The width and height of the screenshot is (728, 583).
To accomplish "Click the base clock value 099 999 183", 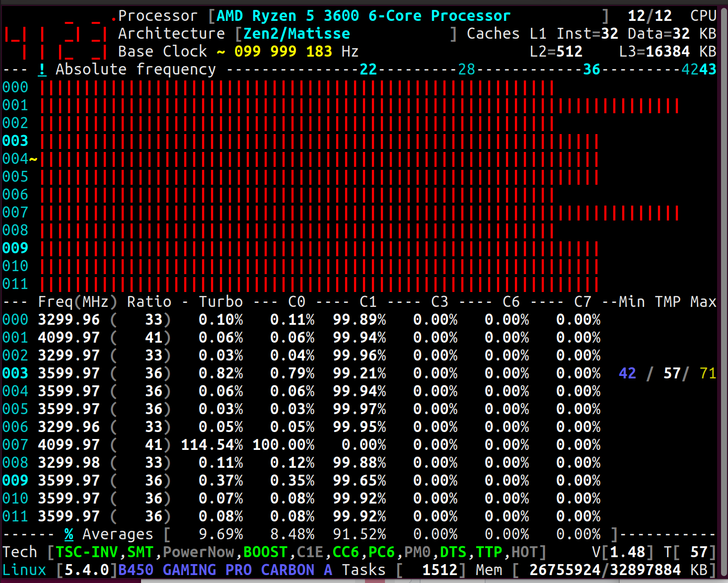I will [x=283, y=52].
